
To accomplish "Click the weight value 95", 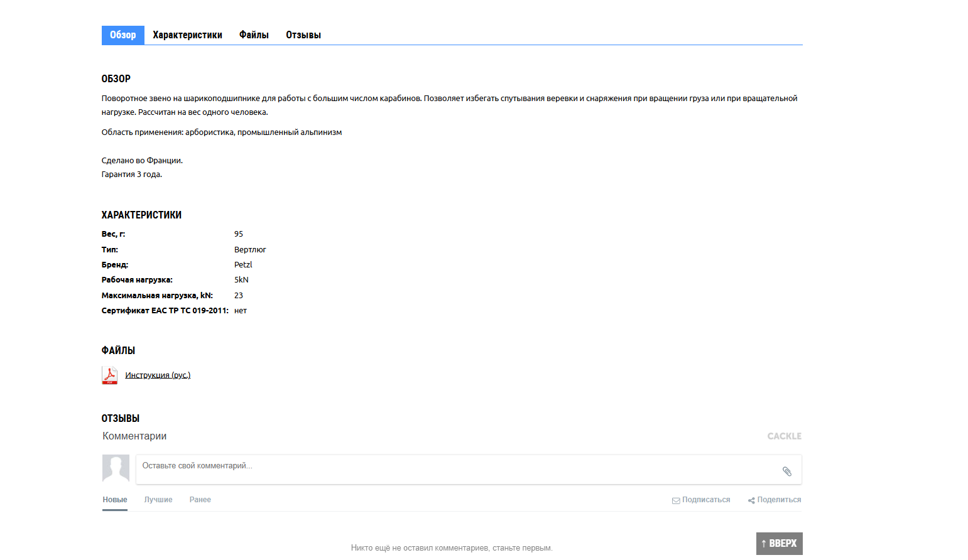I will click(239, 234).
